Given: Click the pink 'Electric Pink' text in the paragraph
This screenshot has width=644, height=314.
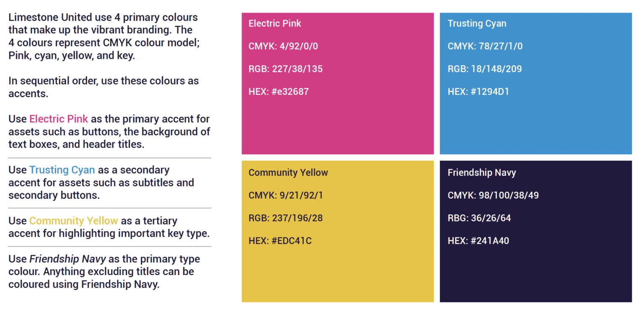Looking at the screenshot, I should (59, 119).
